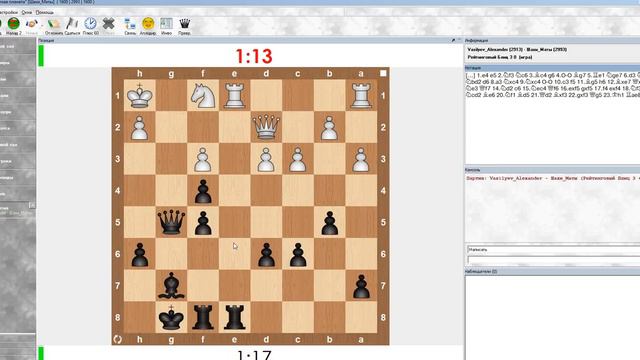Screen dimensions: 640x360
Task: Select the white rook on a1
Action: [x=361, y=95]
